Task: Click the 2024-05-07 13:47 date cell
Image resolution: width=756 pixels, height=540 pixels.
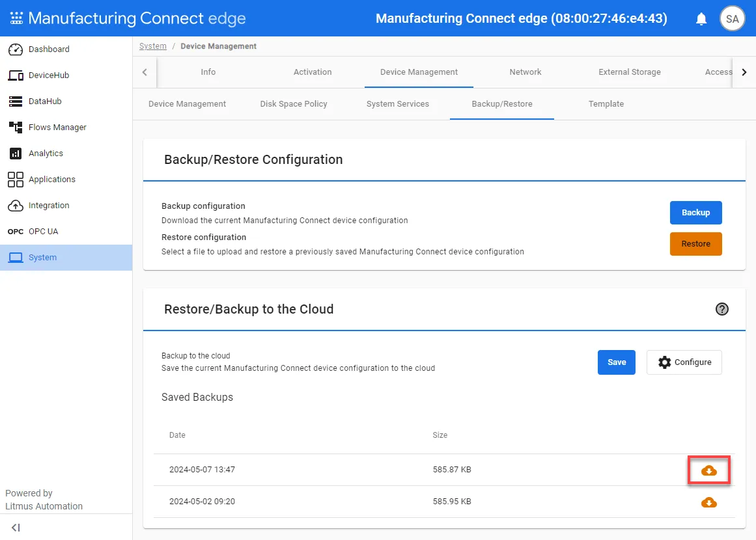Action: (x=202, y=470)
